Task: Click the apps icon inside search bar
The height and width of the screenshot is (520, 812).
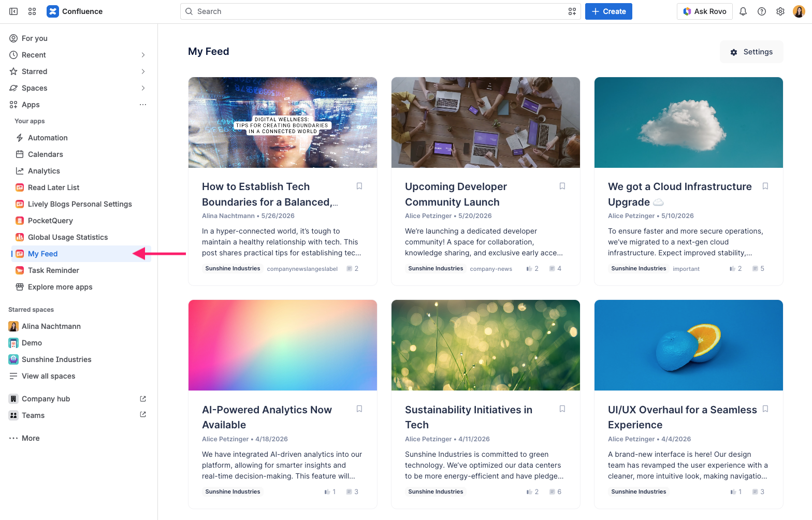Action: coord(572,11)
